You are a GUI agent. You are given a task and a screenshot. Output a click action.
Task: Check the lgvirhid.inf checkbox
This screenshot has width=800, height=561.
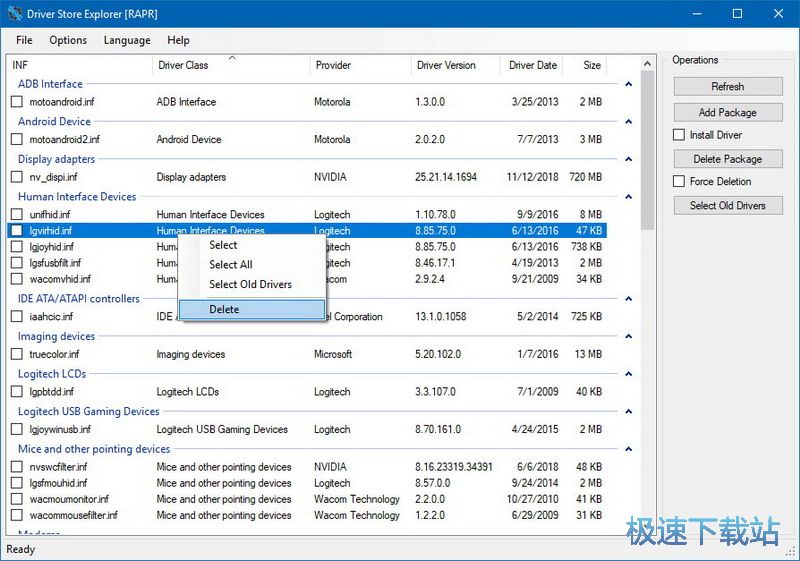click(x=17, y=231)
